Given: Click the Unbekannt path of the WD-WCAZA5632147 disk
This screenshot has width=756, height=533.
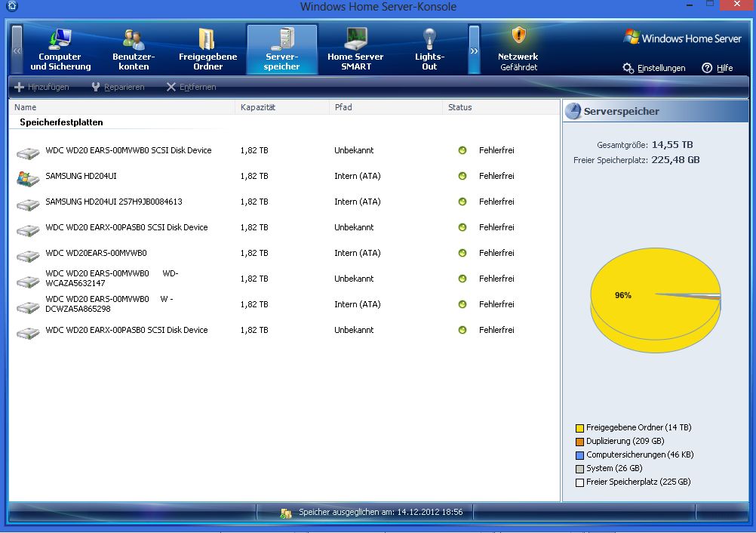Looking at the screenshot, I should (354, 279).
